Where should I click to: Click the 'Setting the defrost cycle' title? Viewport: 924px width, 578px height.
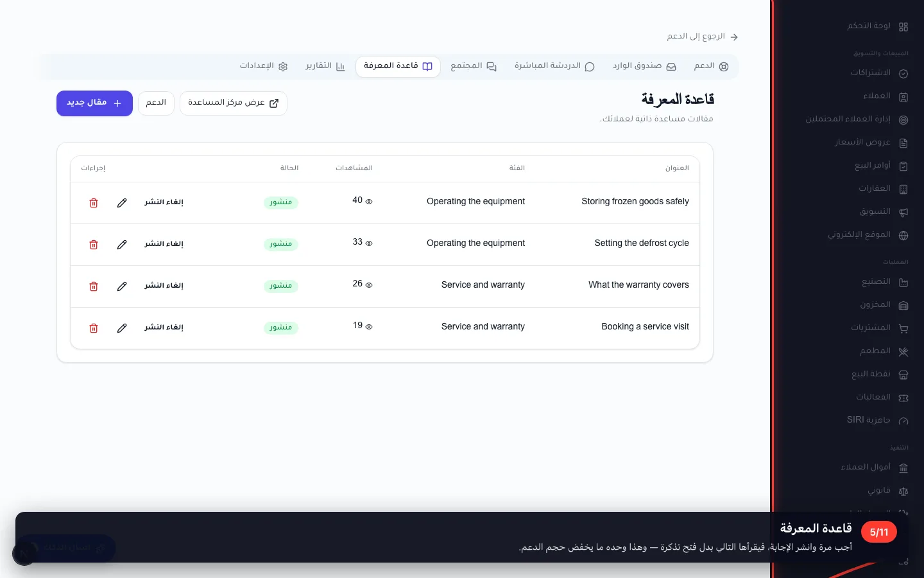pyautogui.click(x=642, y=243)
